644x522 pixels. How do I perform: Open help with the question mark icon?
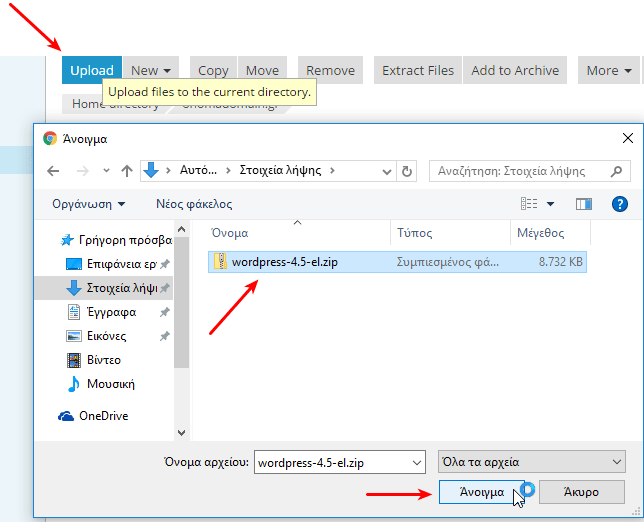(x=619, y=204)
